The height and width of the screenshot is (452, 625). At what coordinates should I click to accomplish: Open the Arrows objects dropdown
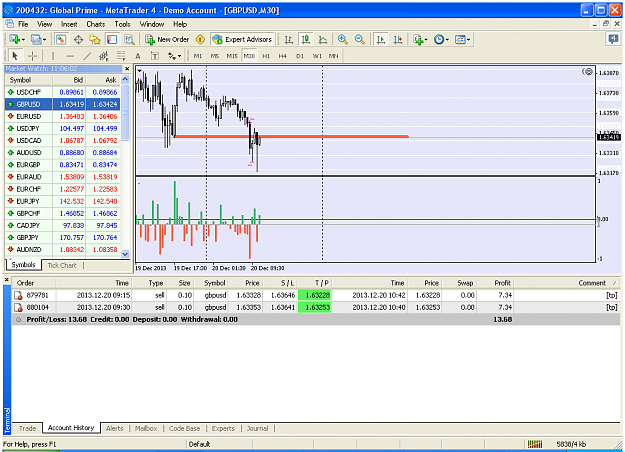coord(174,56)
